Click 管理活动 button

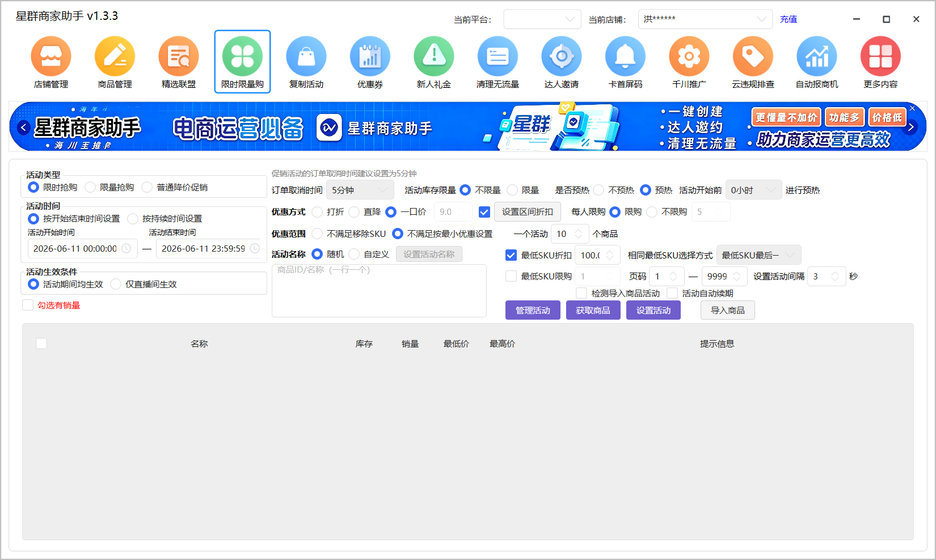pyautogui.click(x=533, y=310)
